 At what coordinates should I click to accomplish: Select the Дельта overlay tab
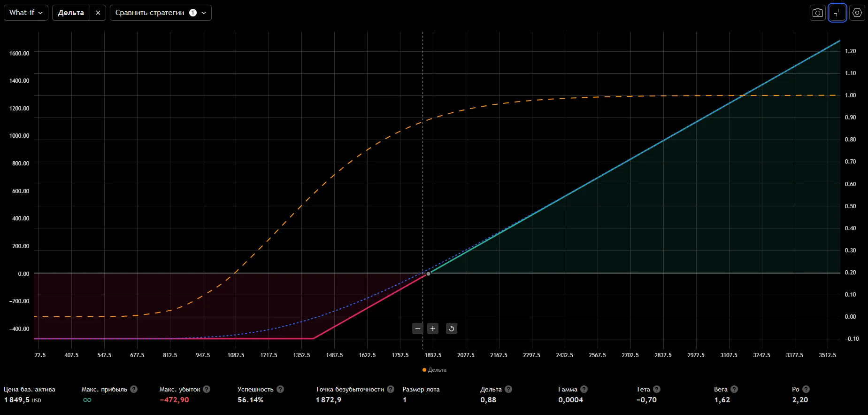71,13
